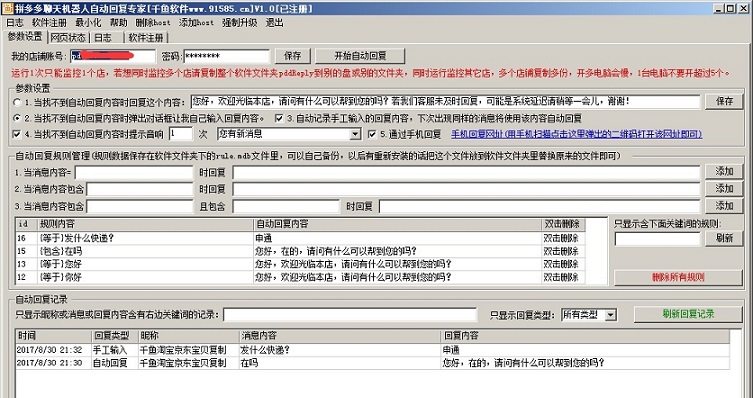Click 添加 button for rule 2
The height and width of the screenshot is (398, 753).
724,189
